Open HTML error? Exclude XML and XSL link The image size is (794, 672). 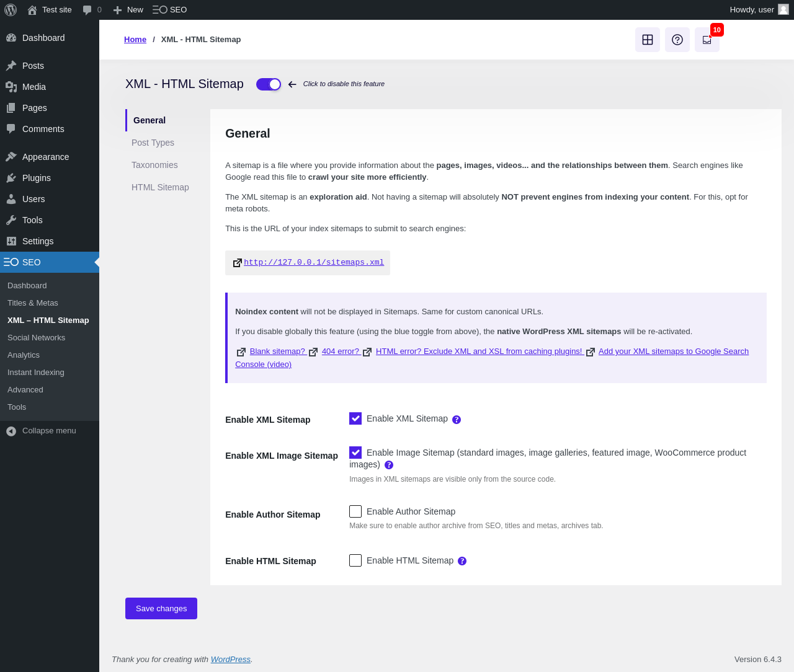pos(479,351)
